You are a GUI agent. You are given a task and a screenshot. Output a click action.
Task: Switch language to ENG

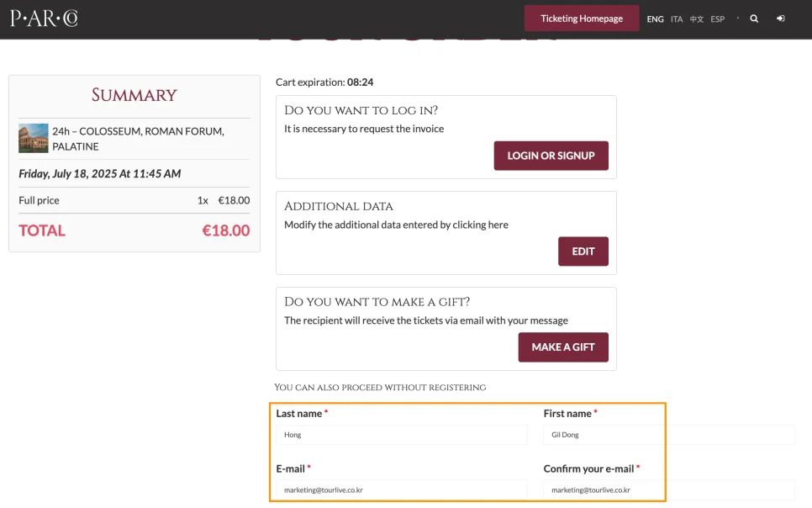click(x=655, y=19)
